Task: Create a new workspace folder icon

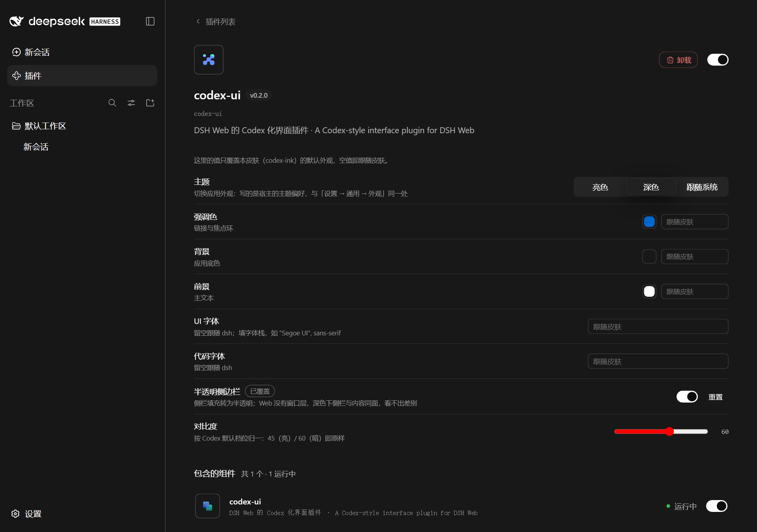Action: pyautogui.click(x=150, y=103)
